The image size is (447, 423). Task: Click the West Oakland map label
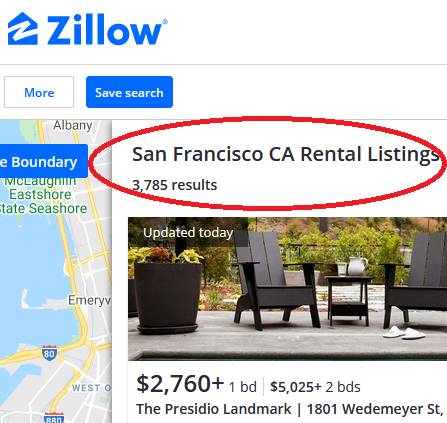[x=91, y=388]
